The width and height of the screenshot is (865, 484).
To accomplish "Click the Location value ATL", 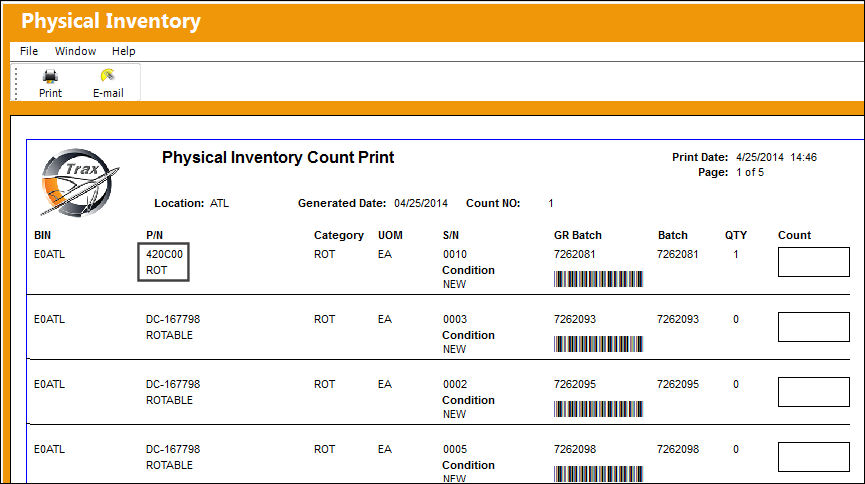I will point(219,203).
